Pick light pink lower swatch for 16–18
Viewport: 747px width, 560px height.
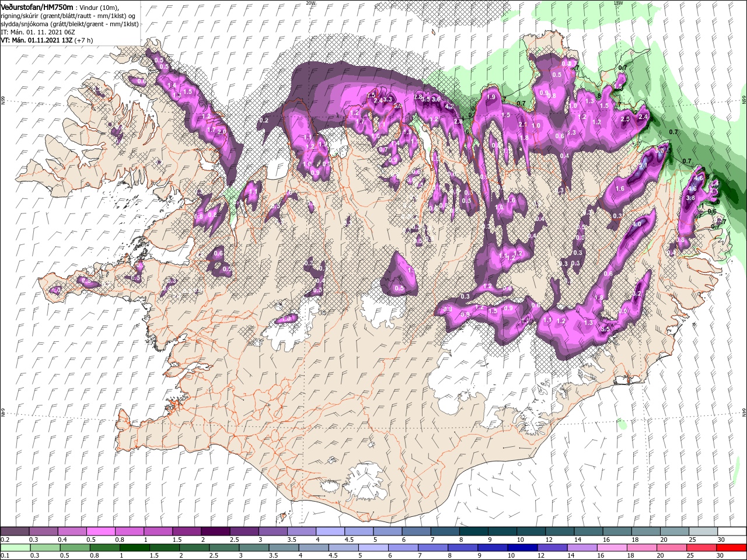pyautogui.click(x=612, y=548)
